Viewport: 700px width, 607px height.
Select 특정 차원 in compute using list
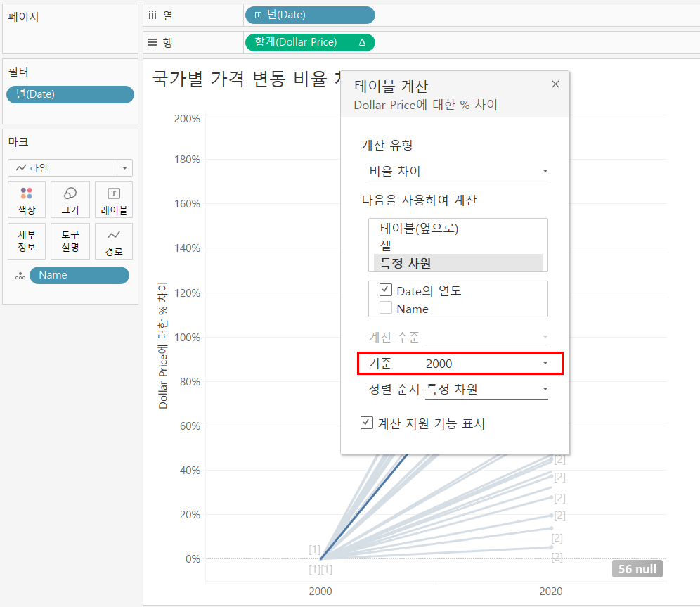click(458, 263)
